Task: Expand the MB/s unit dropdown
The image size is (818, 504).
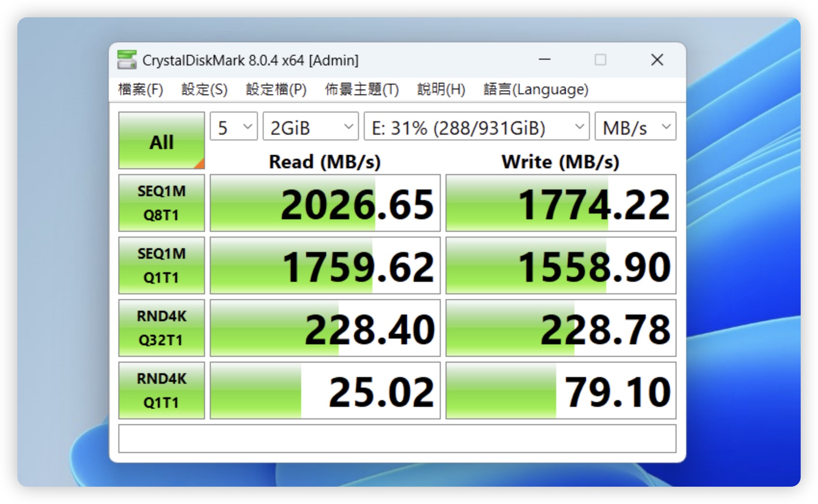Action: tap(636, 126)
